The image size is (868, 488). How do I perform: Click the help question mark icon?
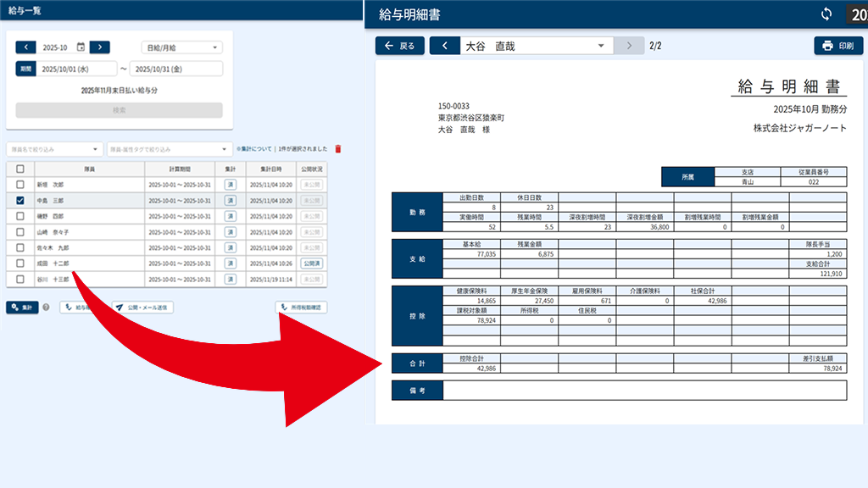point(46,307)
